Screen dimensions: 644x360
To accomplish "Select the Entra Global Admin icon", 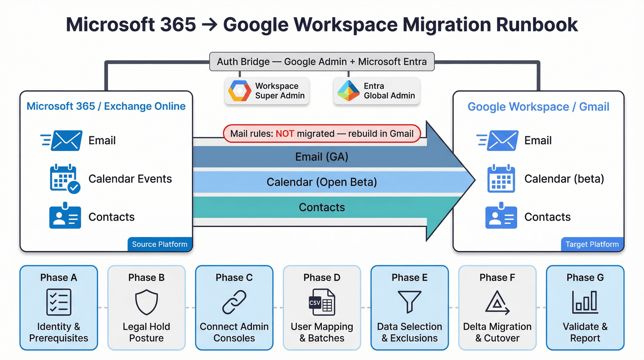I will tap(348, 90).
